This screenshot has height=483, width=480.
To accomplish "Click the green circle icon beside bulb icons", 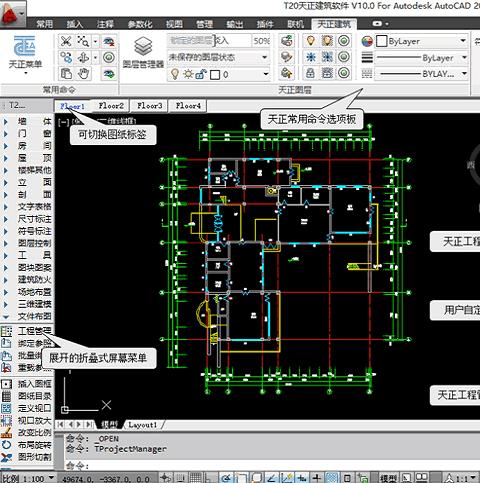I will tap(344, 41).
